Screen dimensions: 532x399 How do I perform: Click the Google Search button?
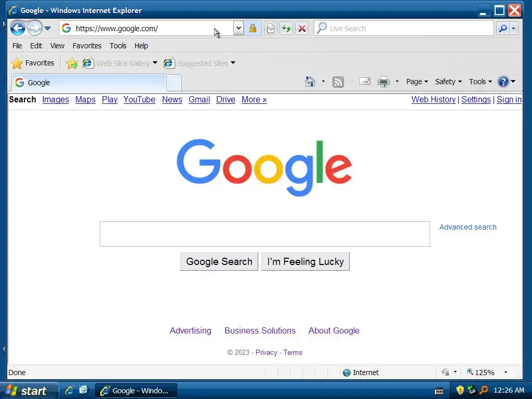pos(219,262)
